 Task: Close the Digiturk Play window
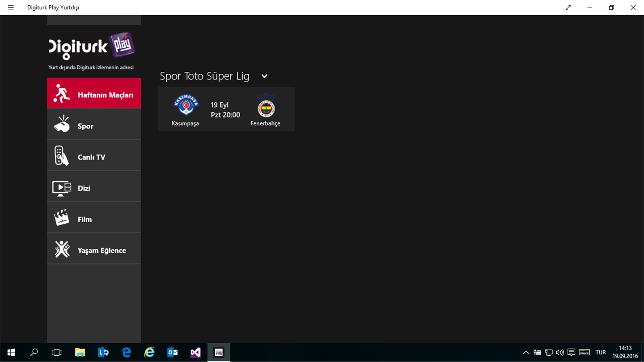pyautogui.click(x=633, y=8)
